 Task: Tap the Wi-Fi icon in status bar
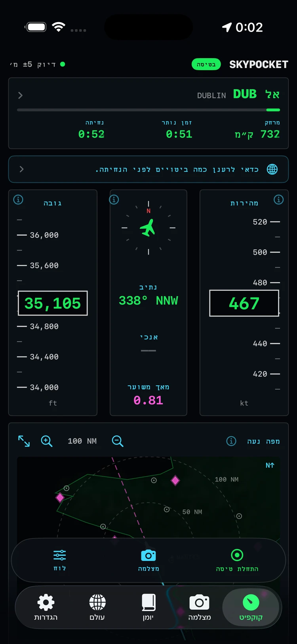click(x=59, y=27)
